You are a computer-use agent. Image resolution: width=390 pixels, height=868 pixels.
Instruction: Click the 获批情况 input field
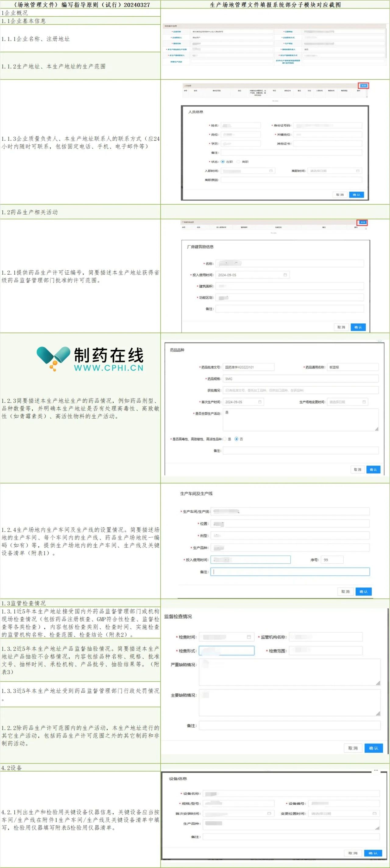(x=301, y=390)
